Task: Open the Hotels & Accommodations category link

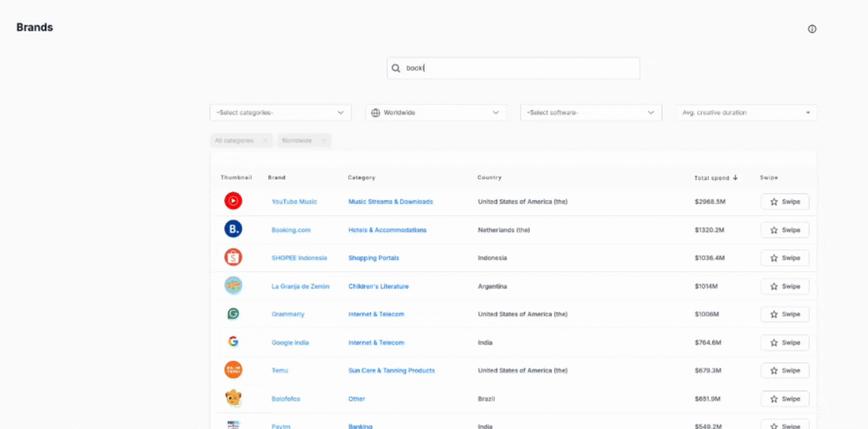Action: [x=387, y=230]
